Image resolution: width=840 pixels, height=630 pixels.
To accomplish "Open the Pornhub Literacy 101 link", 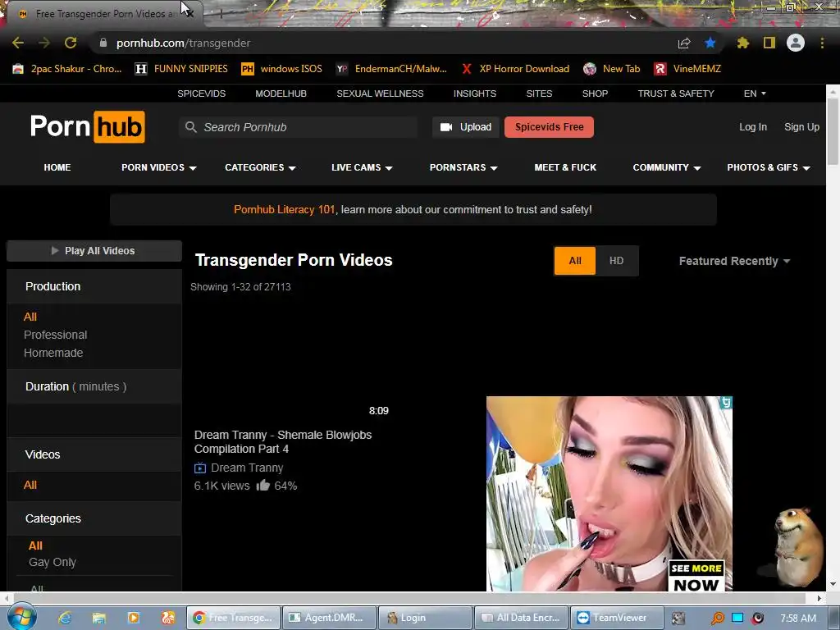I will [x=284, y=209].
